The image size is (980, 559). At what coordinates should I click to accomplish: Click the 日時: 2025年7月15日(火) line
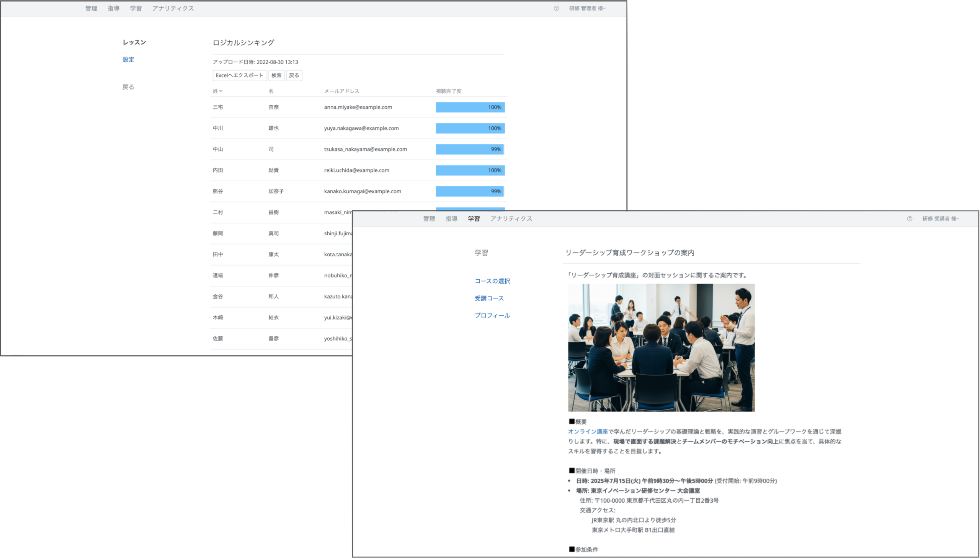coord(676,481)
